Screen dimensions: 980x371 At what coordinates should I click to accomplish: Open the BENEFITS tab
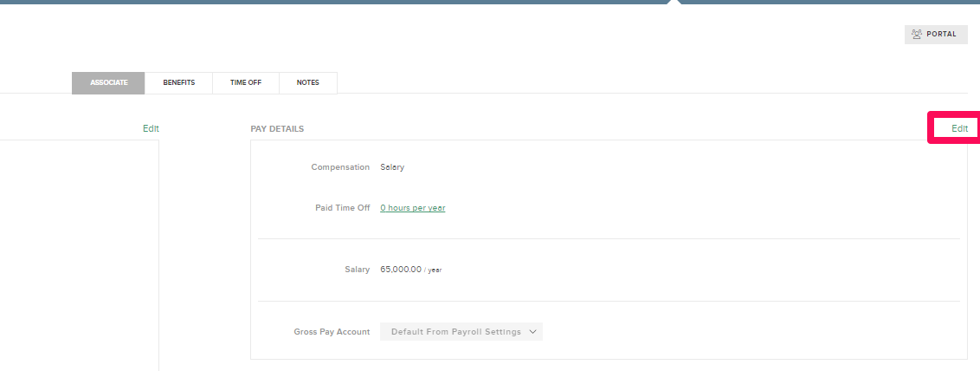(178, 82)
